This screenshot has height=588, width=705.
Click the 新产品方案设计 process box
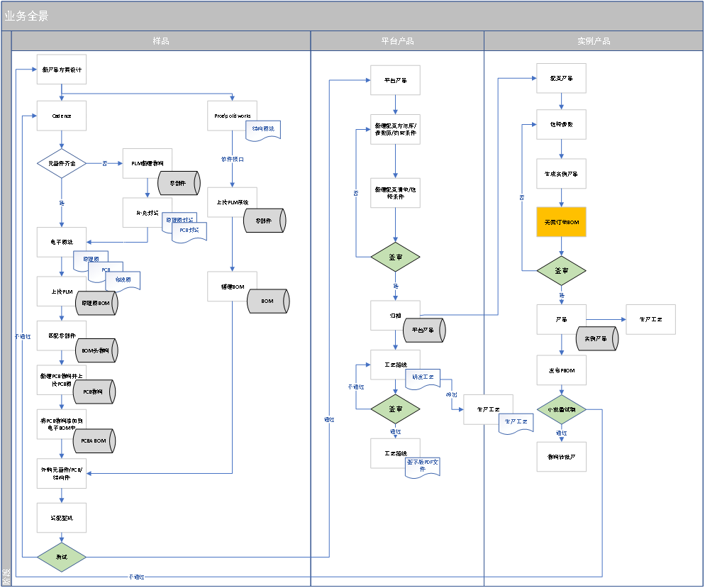pos(62,70)
